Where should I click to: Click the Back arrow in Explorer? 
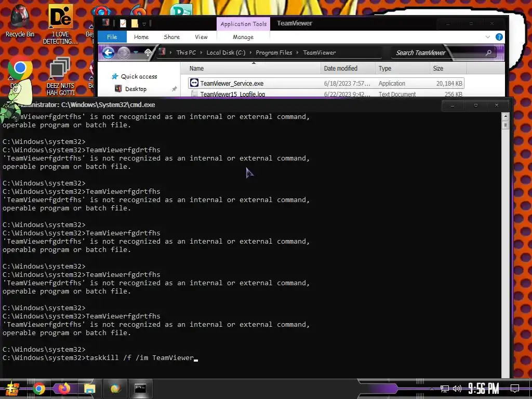click(108, 52)
